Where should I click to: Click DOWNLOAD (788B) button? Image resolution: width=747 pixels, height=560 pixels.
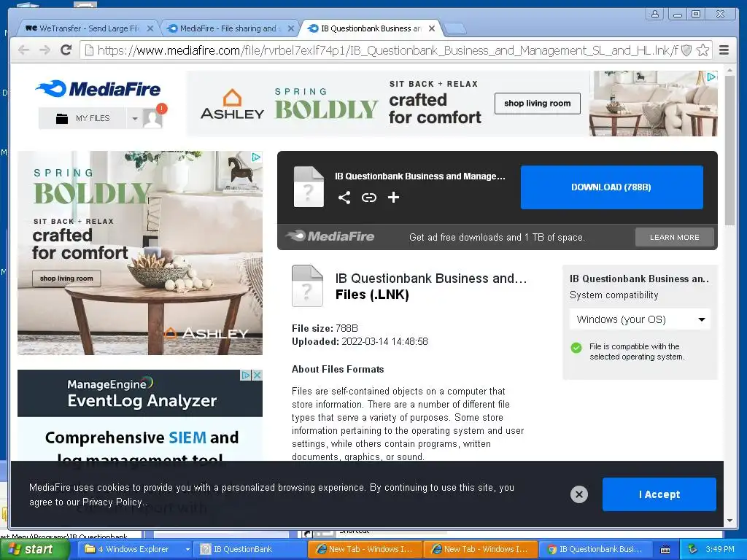(x=612, y=187)
